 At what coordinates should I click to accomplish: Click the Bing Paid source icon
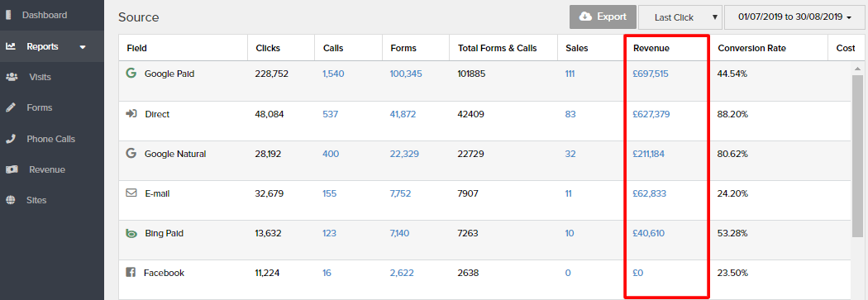tap(131, 233)
